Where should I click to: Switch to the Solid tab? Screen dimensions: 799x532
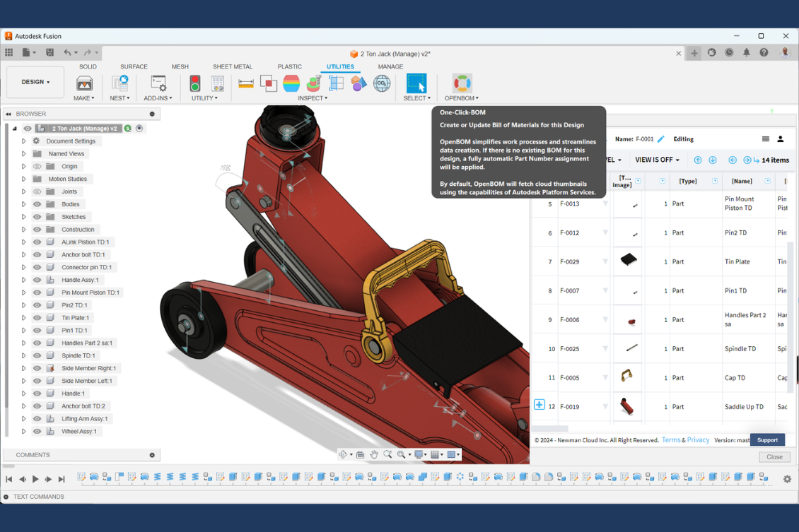tap(88, 66)
